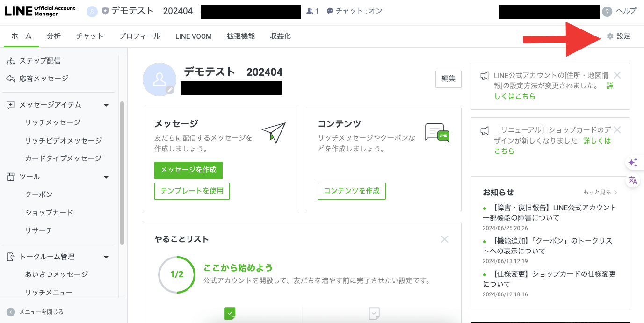Click the 編集 button
The height and width of the screenshot is (323, 644).
tap(449, 79)
